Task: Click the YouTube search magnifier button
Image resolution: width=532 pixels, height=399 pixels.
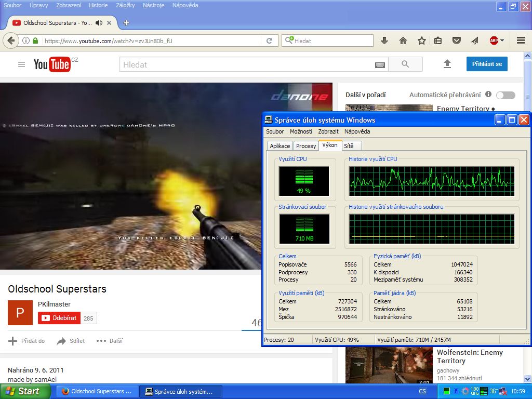Action: pyautogui.click(x=405, y=64)
